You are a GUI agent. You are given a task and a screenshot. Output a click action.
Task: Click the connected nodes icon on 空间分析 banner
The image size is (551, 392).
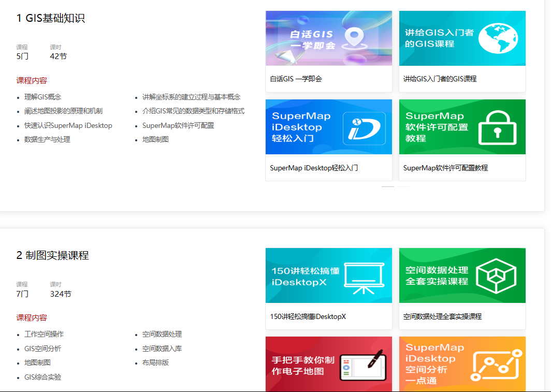coord(496,365)
